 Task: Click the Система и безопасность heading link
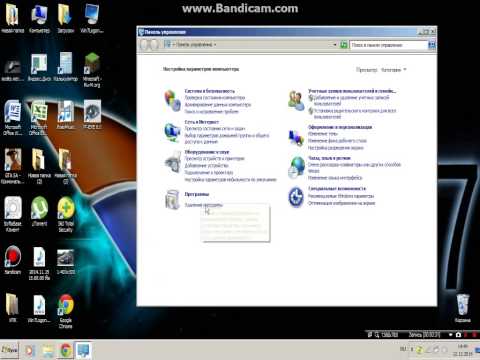tap(210, 91)
